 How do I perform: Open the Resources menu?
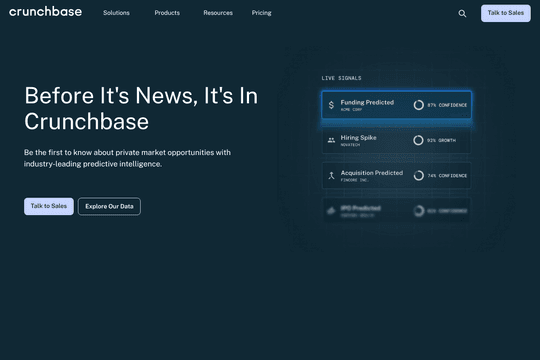tap(218, 13)
